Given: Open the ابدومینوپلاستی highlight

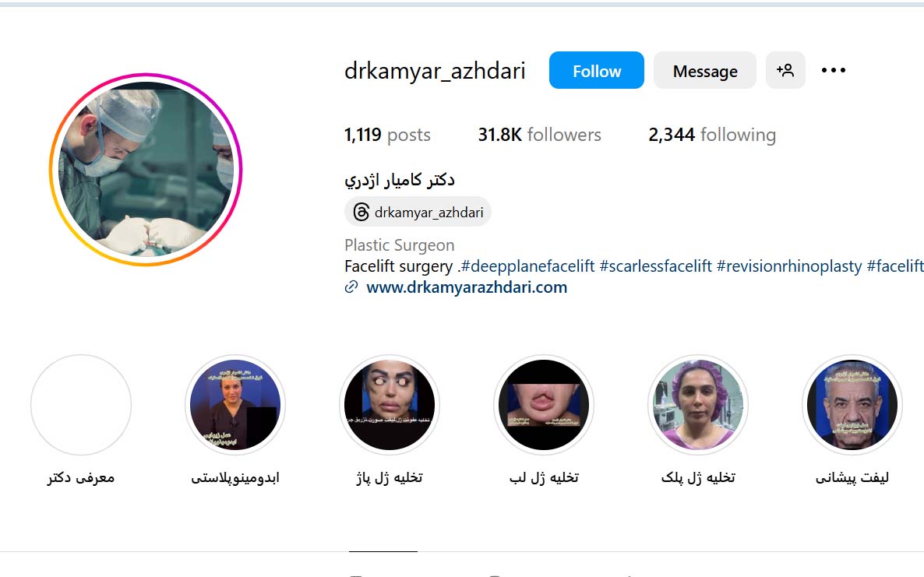Looking at the screenshot, I should click(x=235, y=404).
